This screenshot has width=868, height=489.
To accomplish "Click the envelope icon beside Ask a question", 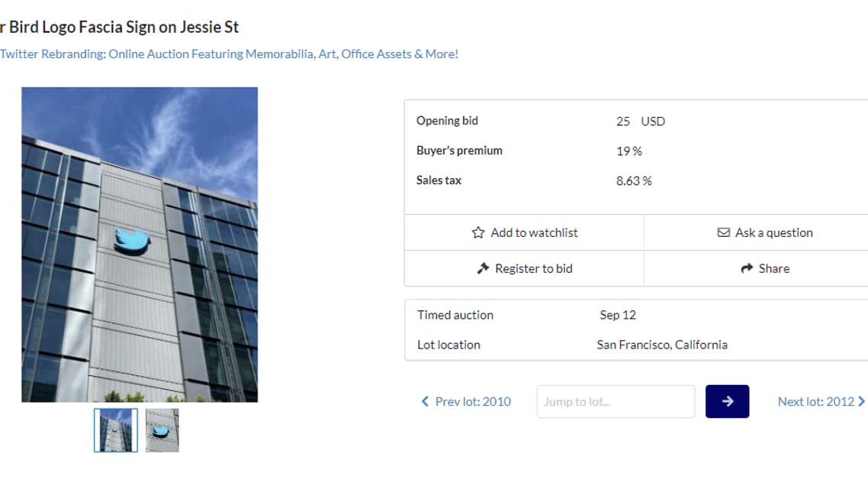I will 724,232.
